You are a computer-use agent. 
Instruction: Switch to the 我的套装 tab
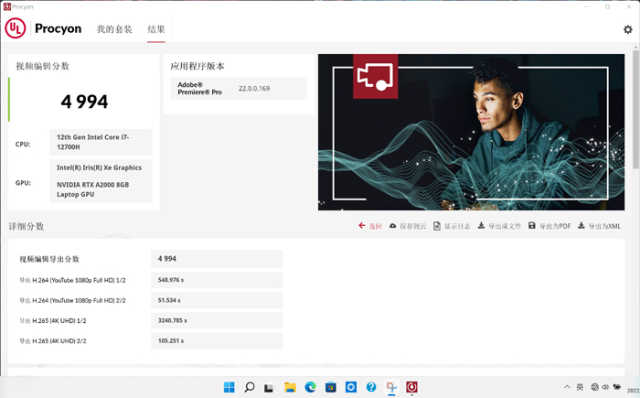click(x=114, y=29)
